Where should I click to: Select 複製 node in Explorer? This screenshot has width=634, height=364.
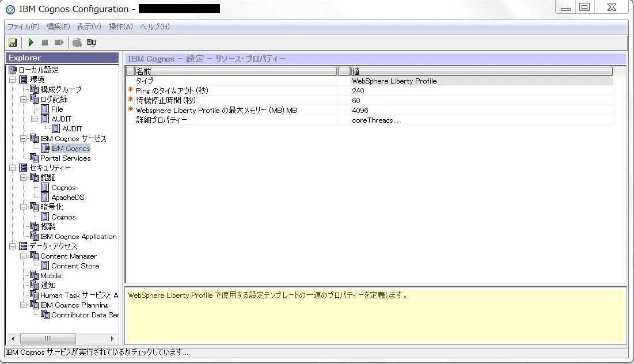tap(48, 226)
